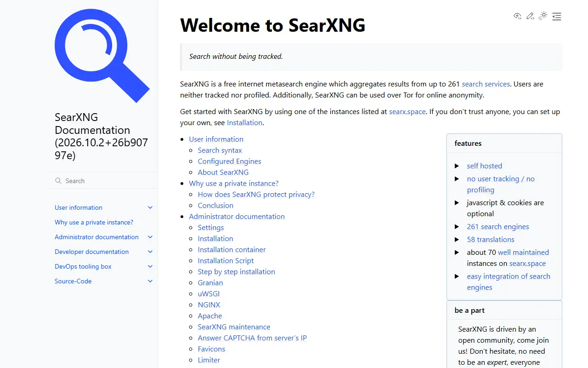
Task: Expand the 261 search engines disclosure triangle
Action: [457, 227]
